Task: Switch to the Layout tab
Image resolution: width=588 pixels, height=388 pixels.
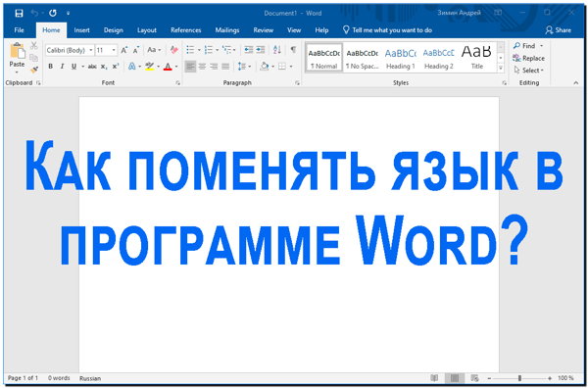Action: click(x=147, y=30)
